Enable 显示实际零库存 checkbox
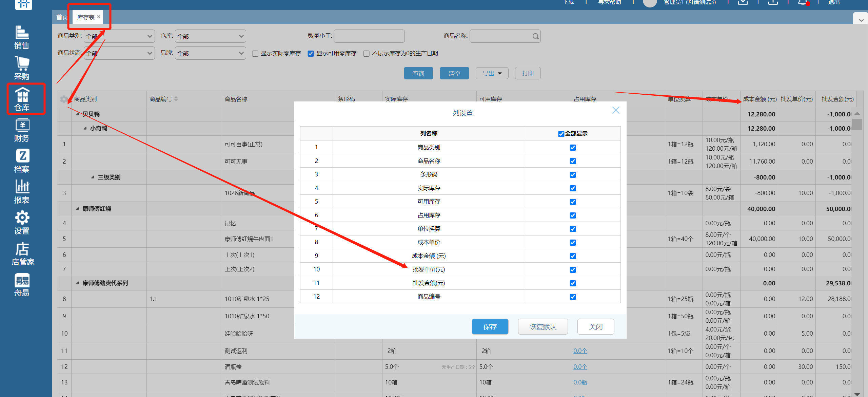 [255, 54]
